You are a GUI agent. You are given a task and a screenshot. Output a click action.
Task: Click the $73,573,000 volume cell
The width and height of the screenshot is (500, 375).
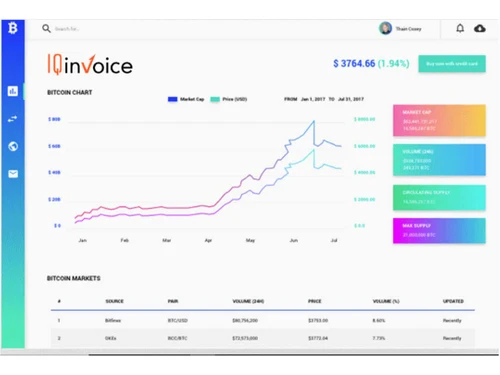tap(245, 338)
